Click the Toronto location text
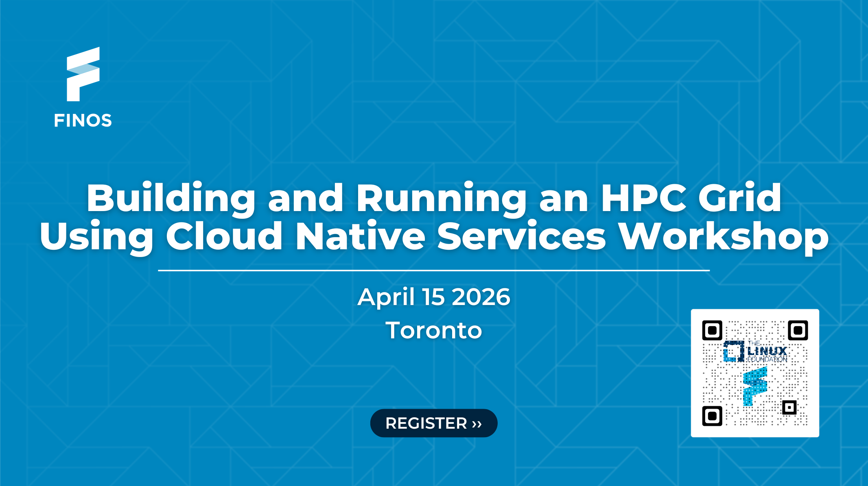This screenshot has height=486, width=868. 434,330
